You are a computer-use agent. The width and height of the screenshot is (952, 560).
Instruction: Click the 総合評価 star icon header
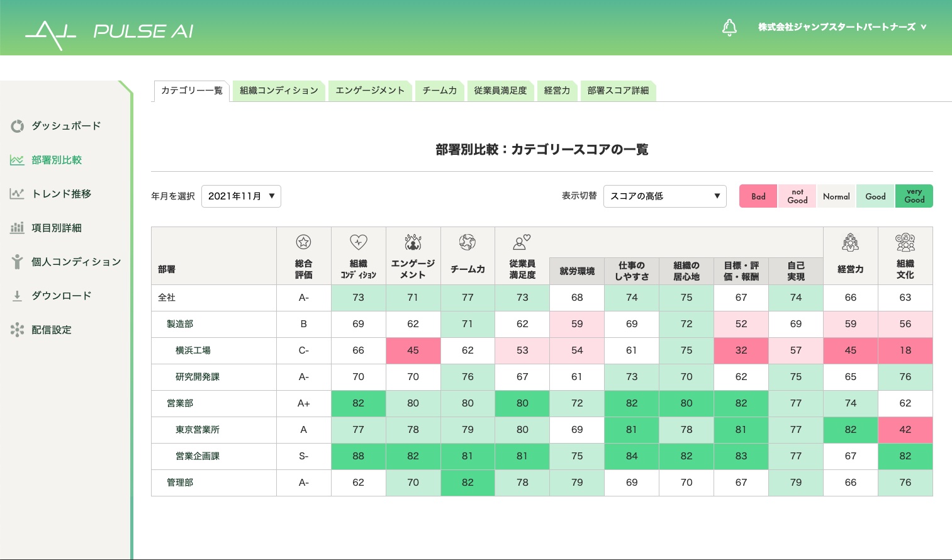[x=303, y=242]
